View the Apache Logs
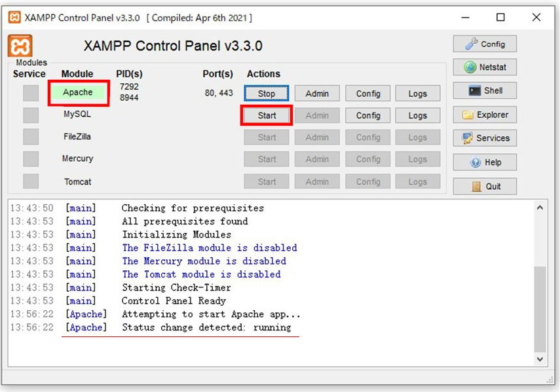This screenshot has width=560, height=392. click(418, 94)
